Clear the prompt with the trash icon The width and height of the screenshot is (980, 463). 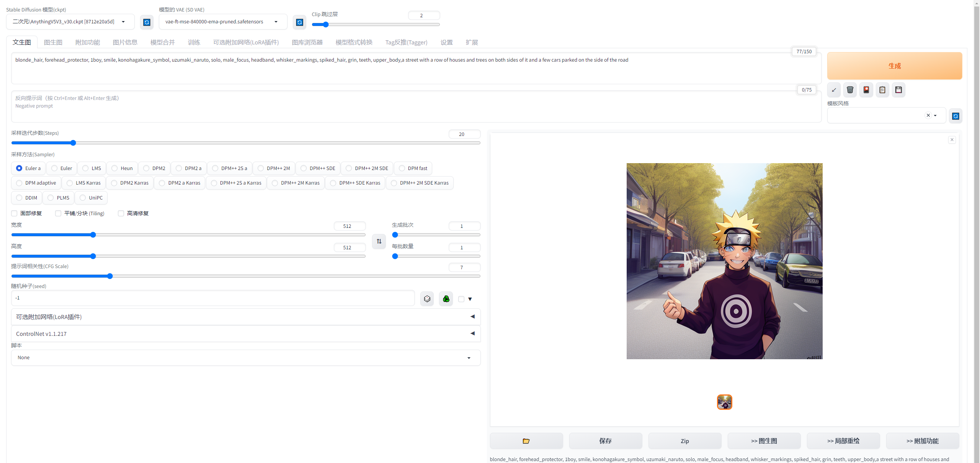tap(850, 90)
